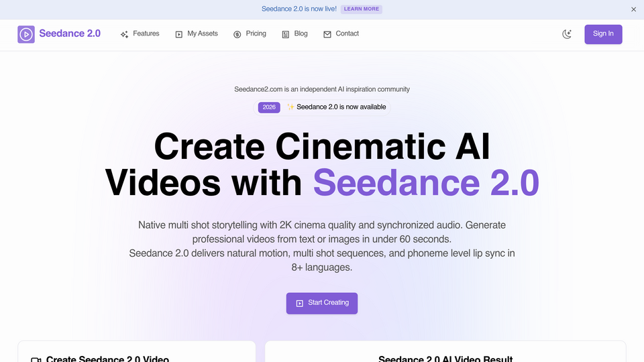
Task: Click the video camera icon beside Create heading
Action: tap(36, 359)
